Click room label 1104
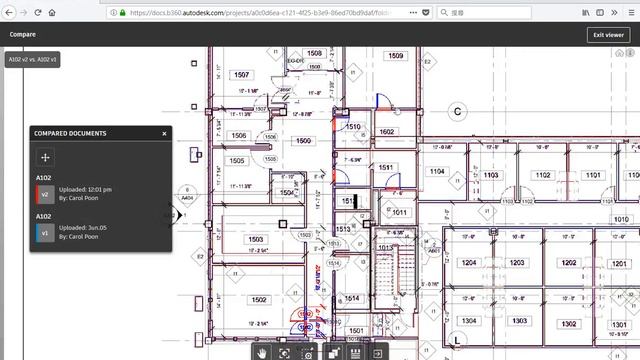 [x=437, y=171]
